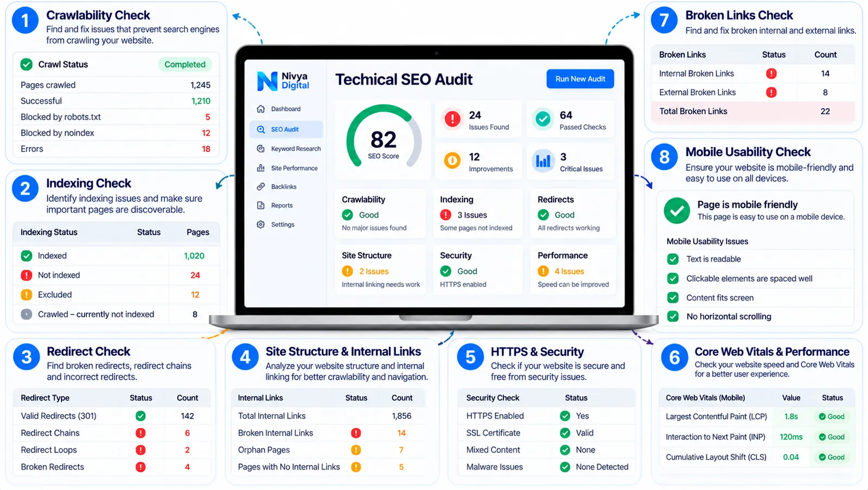The height and width of the screenshot is (490, 868).
Task: Click the 1,245 pages crawled value
Action: (x=200, y=85)
